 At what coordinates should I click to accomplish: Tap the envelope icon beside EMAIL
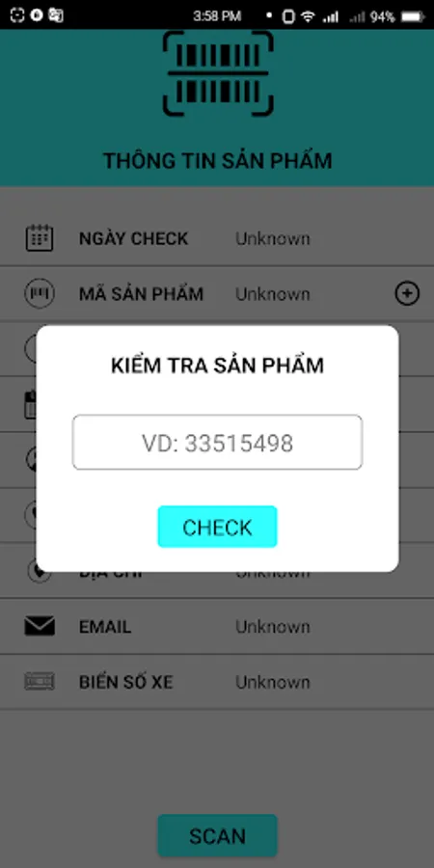40,626
